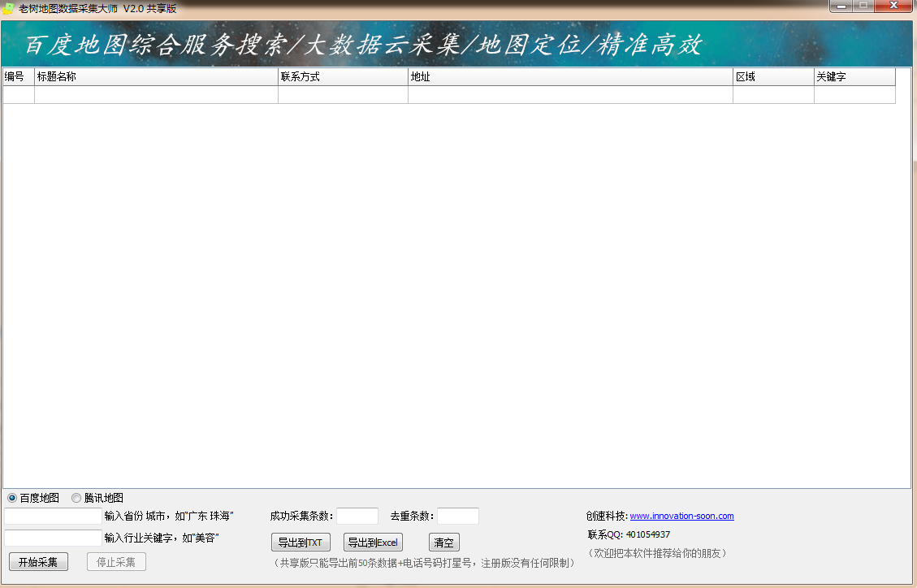Click the 输入行业关键字 hint label
This screenshot has height=588, width=917.
pyautogui.click(x=162, y=538)
